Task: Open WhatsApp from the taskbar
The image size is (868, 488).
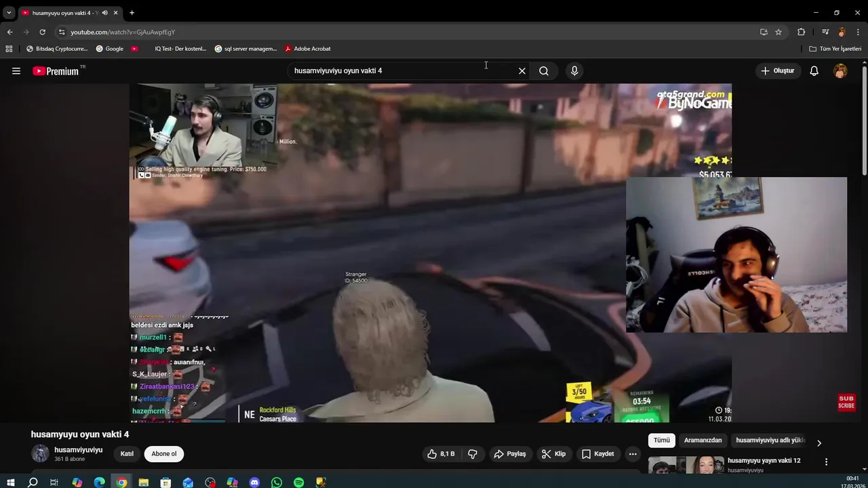Action: coord(277,483)
